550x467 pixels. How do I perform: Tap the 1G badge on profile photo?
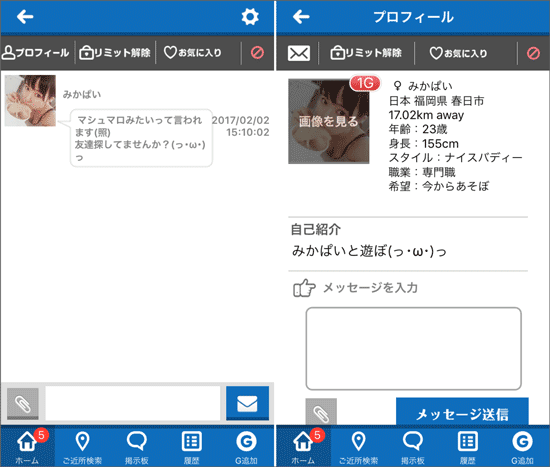pos(365,84)
